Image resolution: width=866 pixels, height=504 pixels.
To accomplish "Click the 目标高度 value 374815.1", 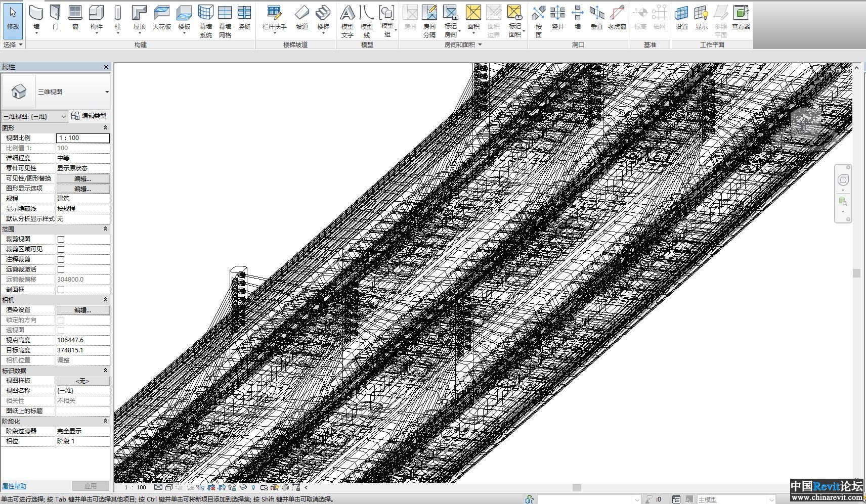I will pos(82,350).
